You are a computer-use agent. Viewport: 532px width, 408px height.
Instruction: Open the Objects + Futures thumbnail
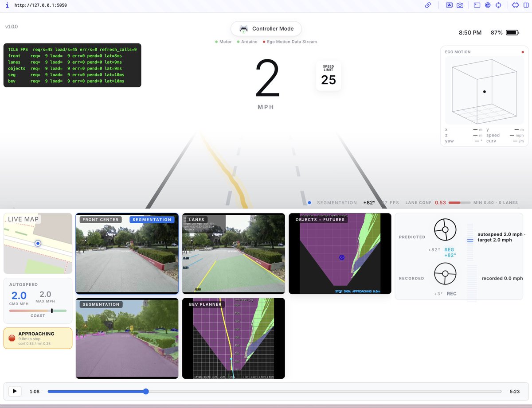[340, 253]
